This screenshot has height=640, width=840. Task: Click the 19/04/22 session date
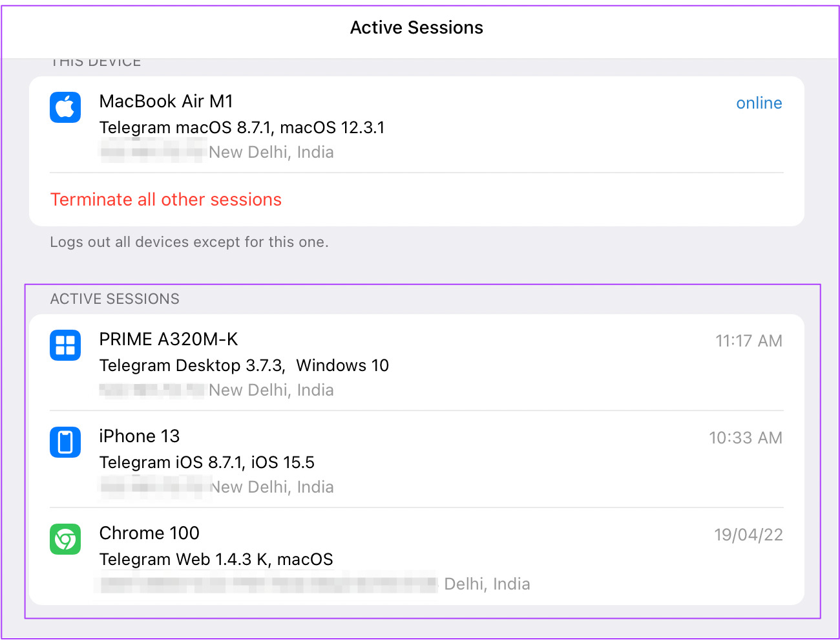748,535
